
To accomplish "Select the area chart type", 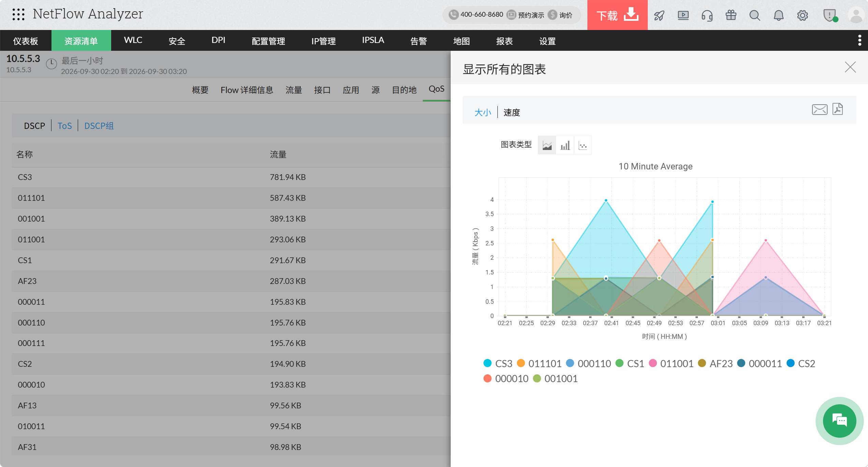I will pos(547,145).
